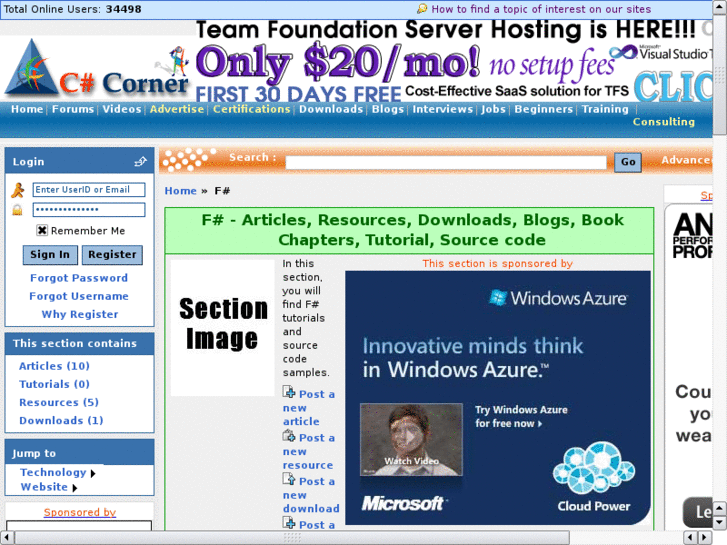Click the icon next to Post a new resource
Viewport: 727px width, 545px height.
[x=289, y=436]
